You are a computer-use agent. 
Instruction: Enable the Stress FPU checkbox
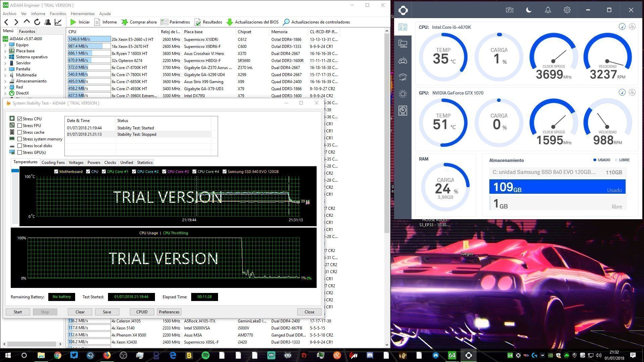20,126
